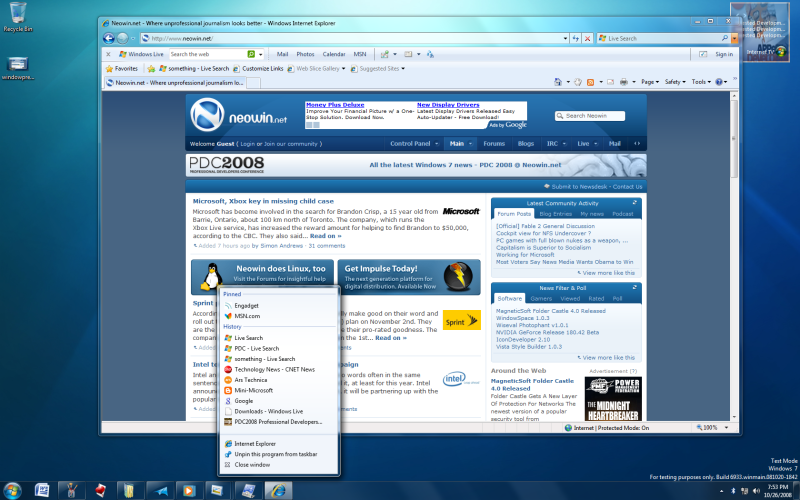Open the address bar dropdown arrow
The image size is (800, 500).
click(565, 38)
